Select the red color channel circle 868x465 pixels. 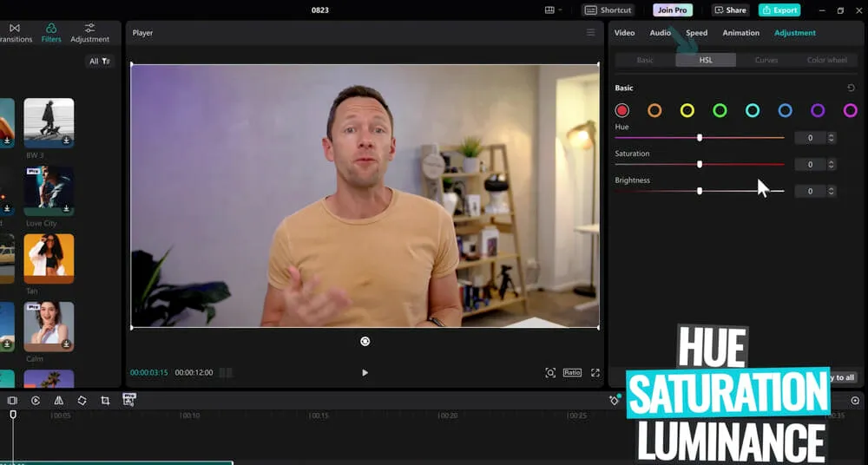click(621, 110)
